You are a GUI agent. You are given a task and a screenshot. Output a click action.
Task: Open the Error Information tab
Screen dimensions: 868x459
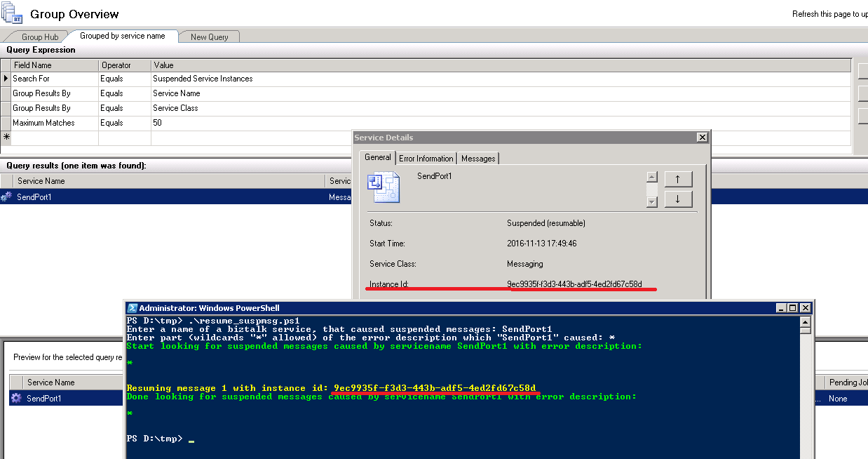click(x=426, y=159)
